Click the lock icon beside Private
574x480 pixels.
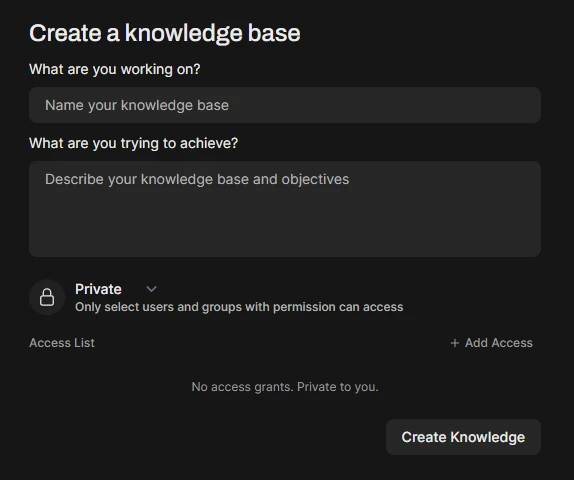click(x=47, y=297)
